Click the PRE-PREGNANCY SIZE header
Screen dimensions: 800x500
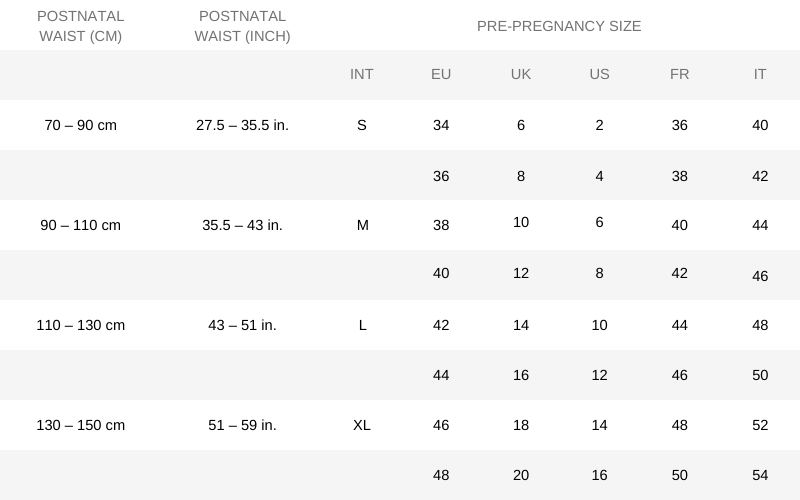[x=559, y=26]
